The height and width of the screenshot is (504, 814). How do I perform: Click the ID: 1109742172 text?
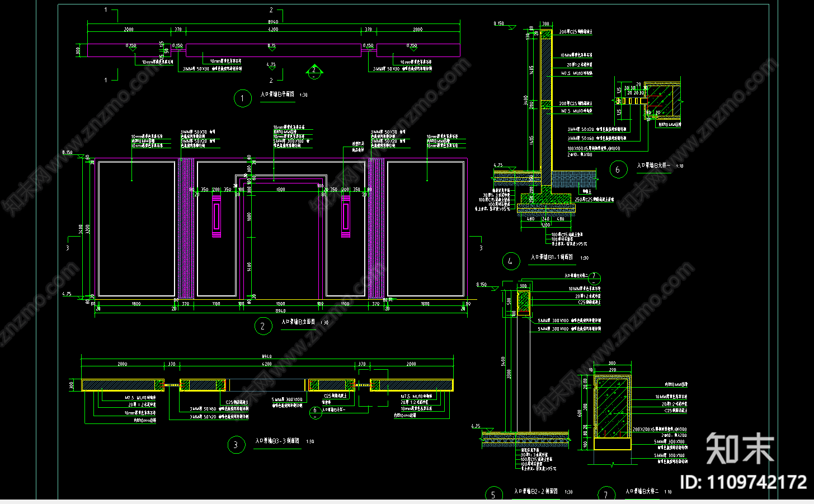click(x=743, y=482)
